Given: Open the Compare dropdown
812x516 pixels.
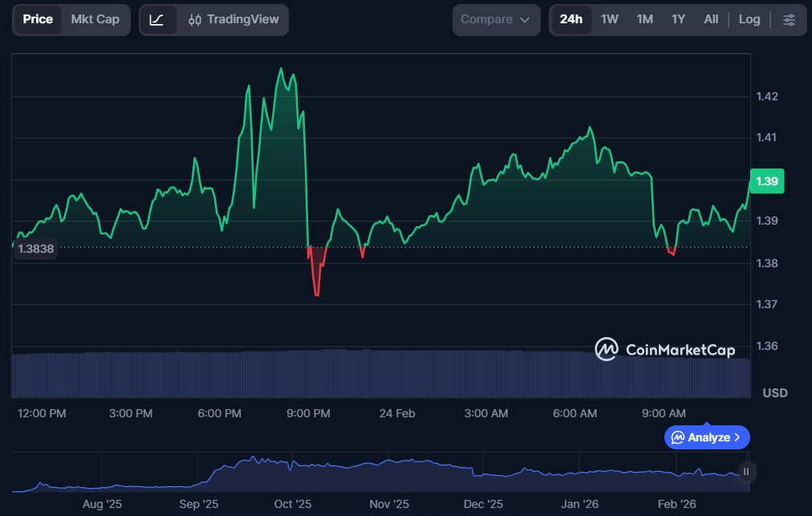Looking at the screenshot, I should click(x=495, y=20).
